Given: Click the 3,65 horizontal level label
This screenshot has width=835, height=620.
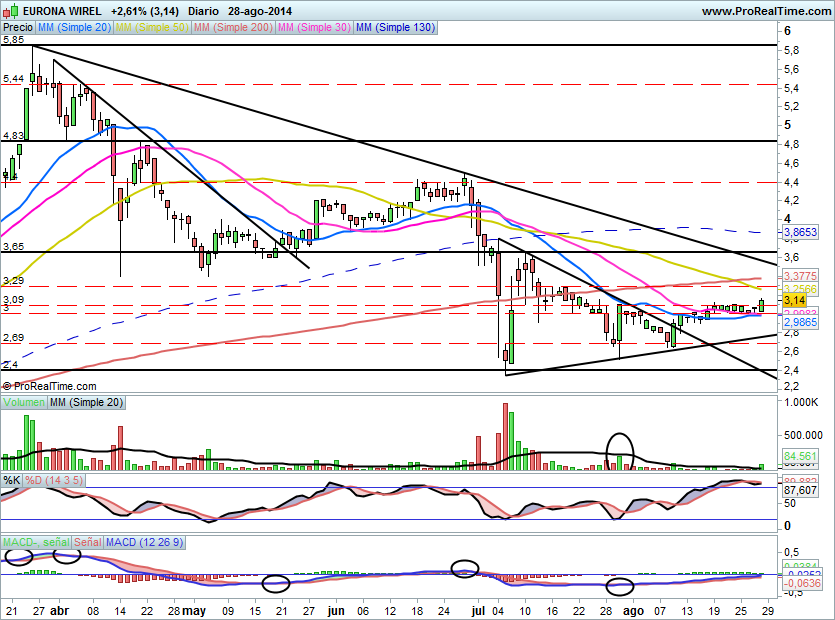Looking at the screenshot, I should [x=13, y=247].
